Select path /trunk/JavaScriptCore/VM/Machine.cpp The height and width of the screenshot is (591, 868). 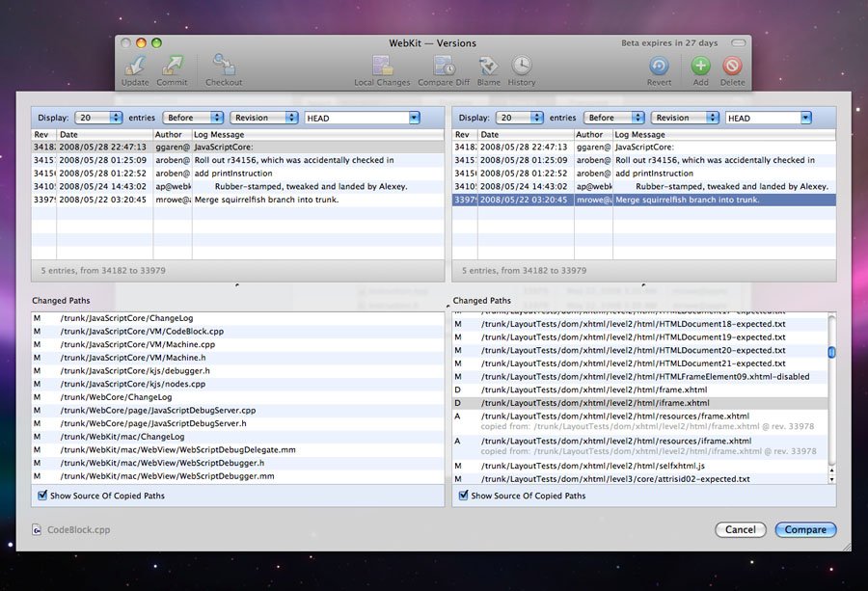click(x=237, y=345)
